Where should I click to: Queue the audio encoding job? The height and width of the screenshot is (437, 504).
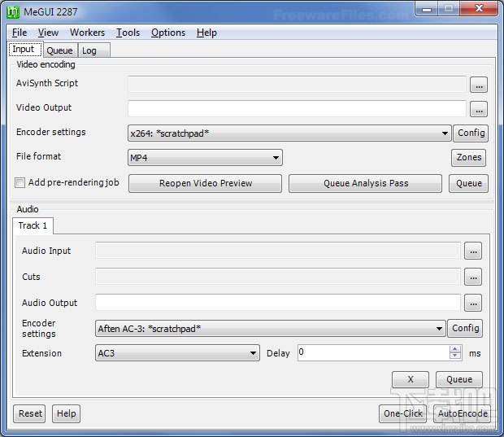click(x=459, y=379)
